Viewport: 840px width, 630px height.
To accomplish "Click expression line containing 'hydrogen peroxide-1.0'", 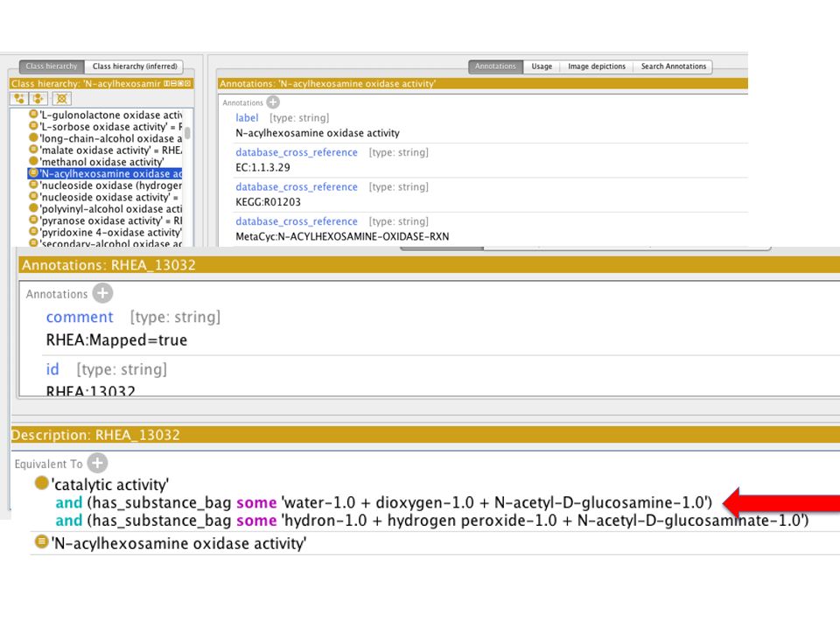I will [x=431, y=520].
